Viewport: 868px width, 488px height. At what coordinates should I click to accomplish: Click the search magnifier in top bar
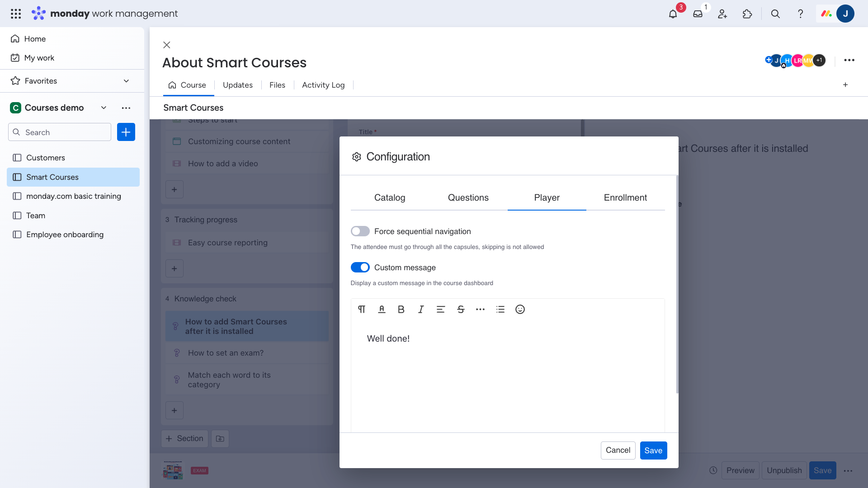tap(775, 14)
